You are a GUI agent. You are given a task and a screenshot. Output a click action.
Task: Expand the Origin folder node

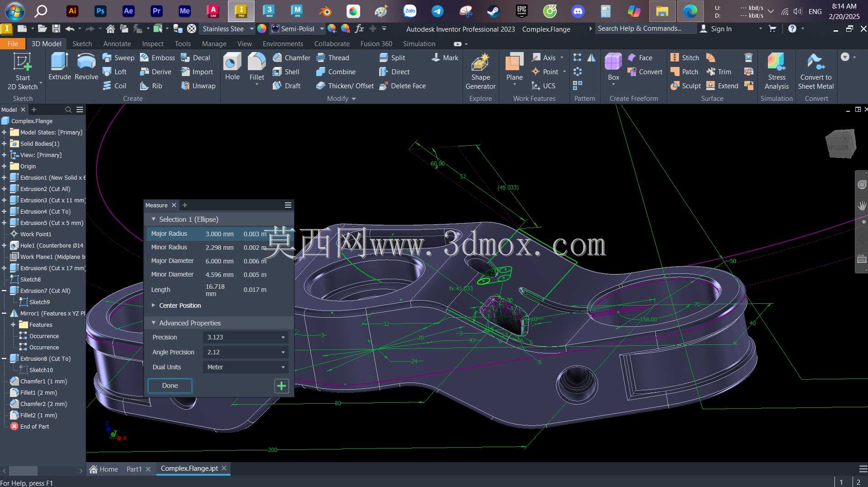click(x=4, y=166)
